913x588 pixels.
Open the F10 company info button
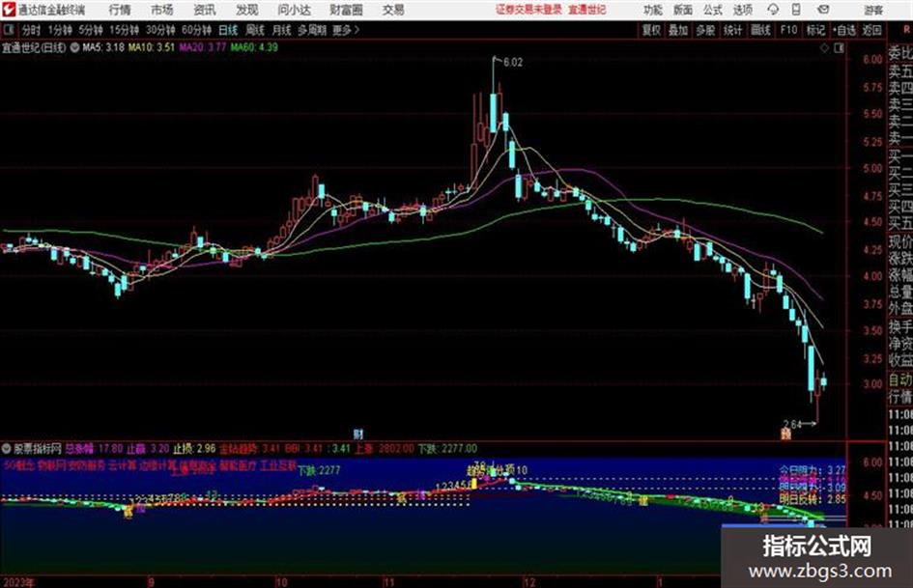click(x=788, y=30)
